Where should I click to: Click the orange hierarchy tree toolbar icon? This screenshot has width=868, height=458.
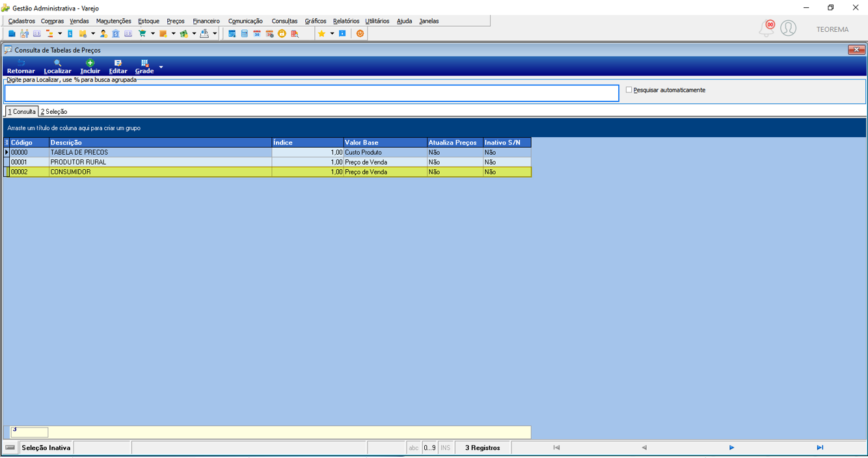(x=49, y=33)
